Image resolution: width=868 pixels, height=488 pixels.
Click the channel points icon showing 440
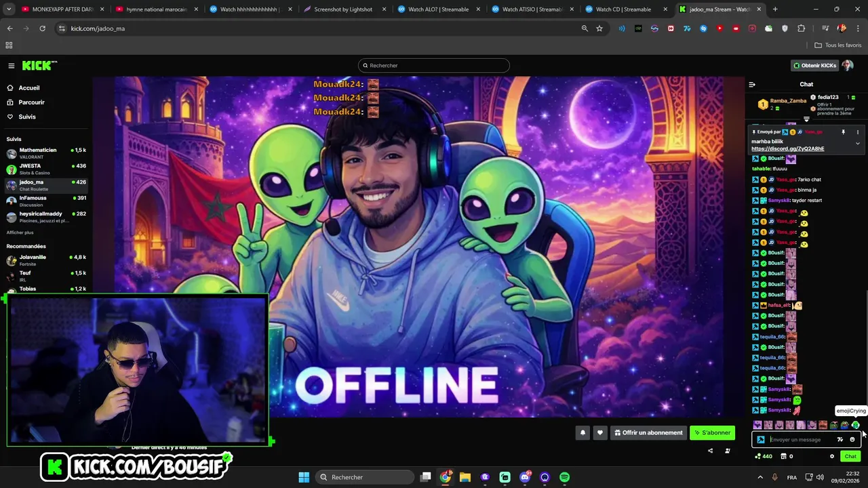pyautogui.click(x=764, y=456)
